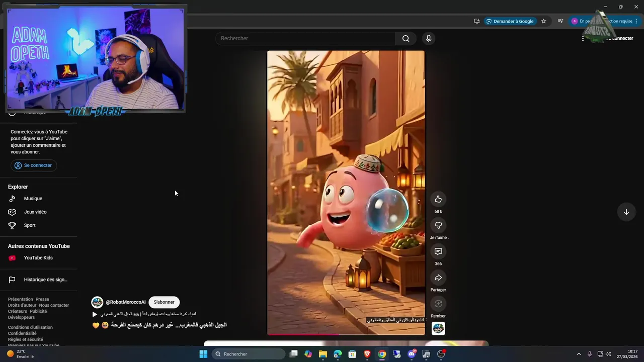Open Copilot from the taskbar
The height and width of the screenshot is (362, 644).
coord(308,354)
